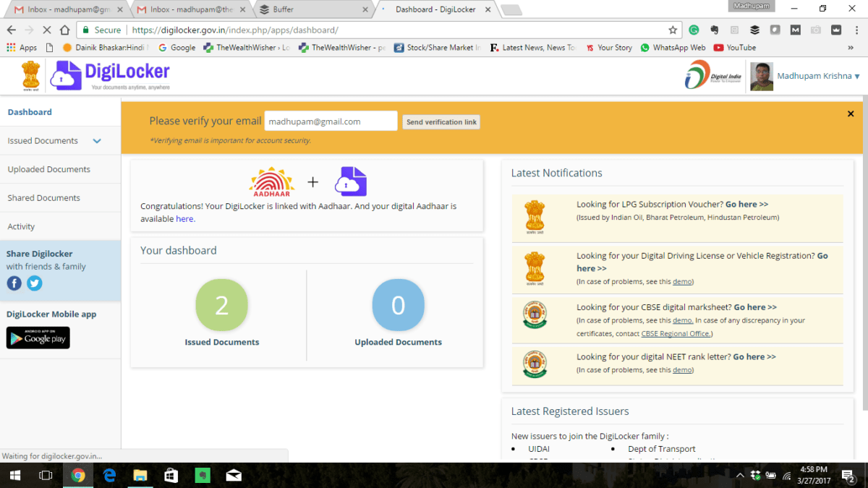Open the Google Play app badge
The width and height of the screenshot is (868, 488).
pos(38,338)
